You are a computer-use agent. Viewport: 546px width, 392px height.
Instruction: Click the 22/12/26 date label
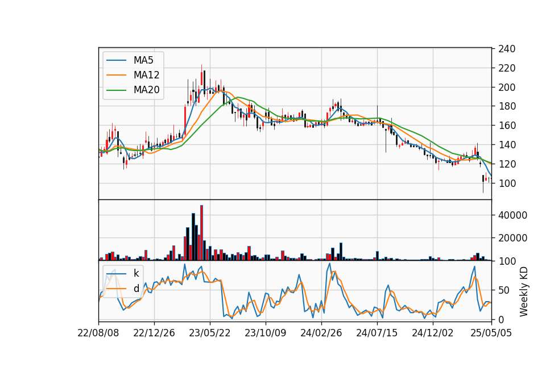154,333
